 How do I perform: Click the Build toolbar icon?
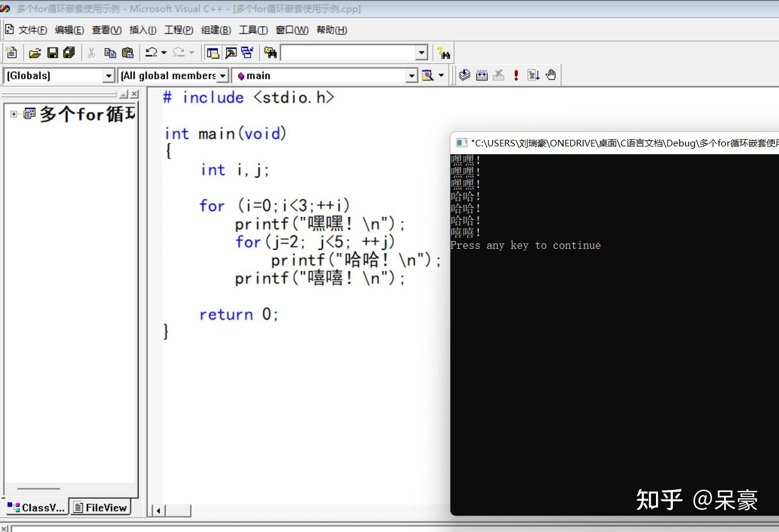pos(482,75)
